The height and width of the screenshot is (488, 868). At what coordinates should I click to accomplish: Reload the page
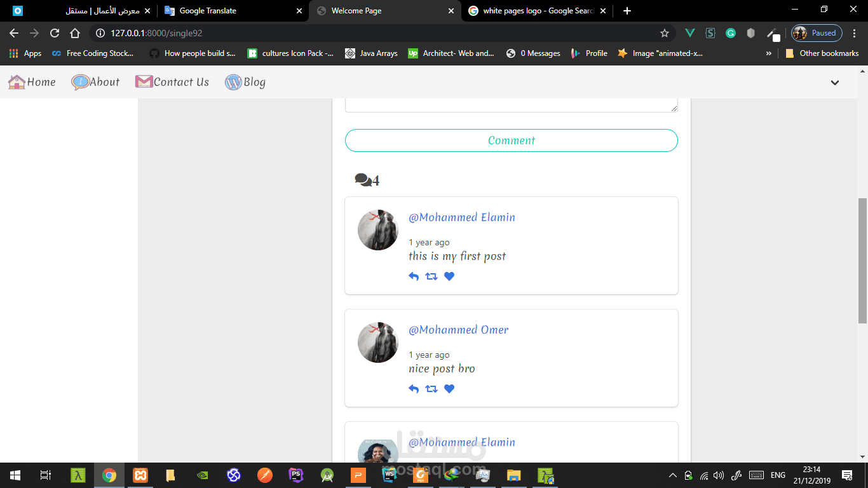[x=55, y=33]
